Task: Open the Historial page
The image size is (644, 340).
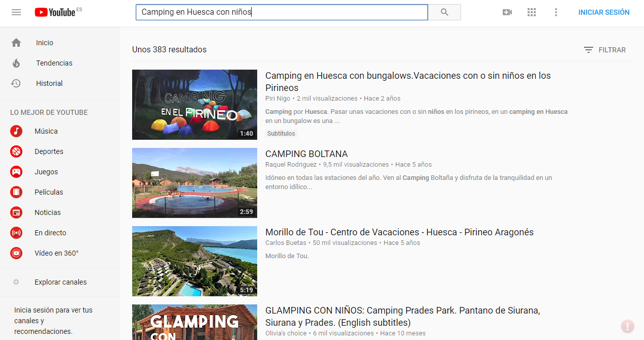Action: 49,83
